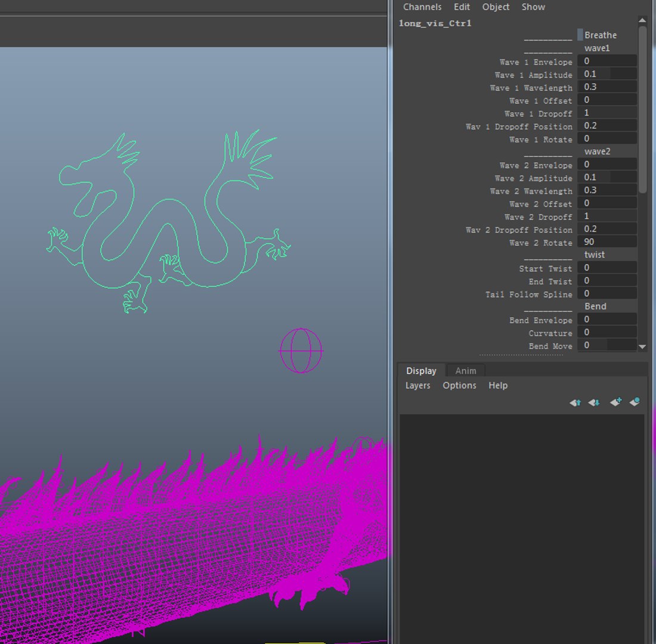The height and width of the screenshot is (644, 656).
Task: Click the Bend Envelope value field
Action: [607, 320]
